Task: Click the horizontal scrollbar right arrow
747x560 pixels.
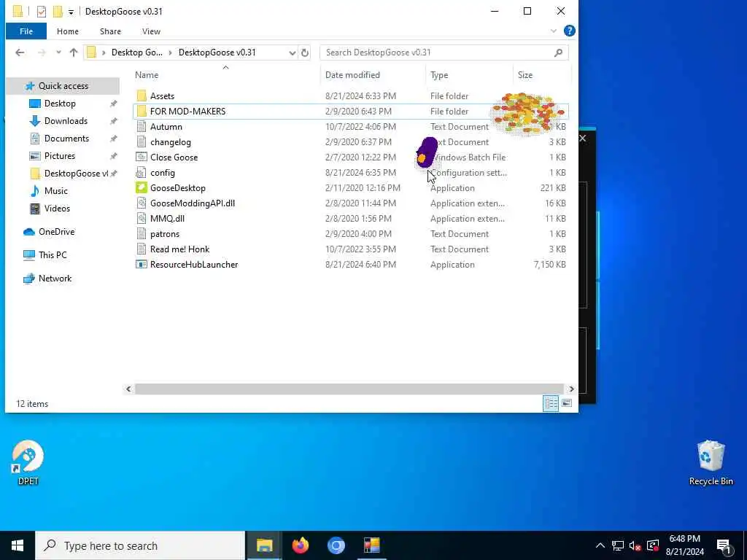Action: pyautogui.click(x=571, y=389)
